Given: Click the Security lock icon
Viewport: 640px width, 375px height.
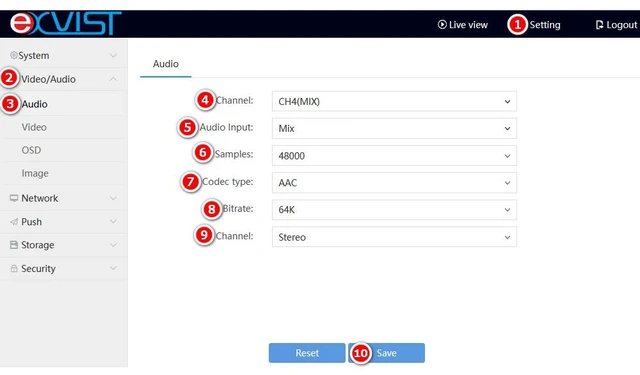Looking at the screenshot, I should pyautogui.click(x=14, y=268).
